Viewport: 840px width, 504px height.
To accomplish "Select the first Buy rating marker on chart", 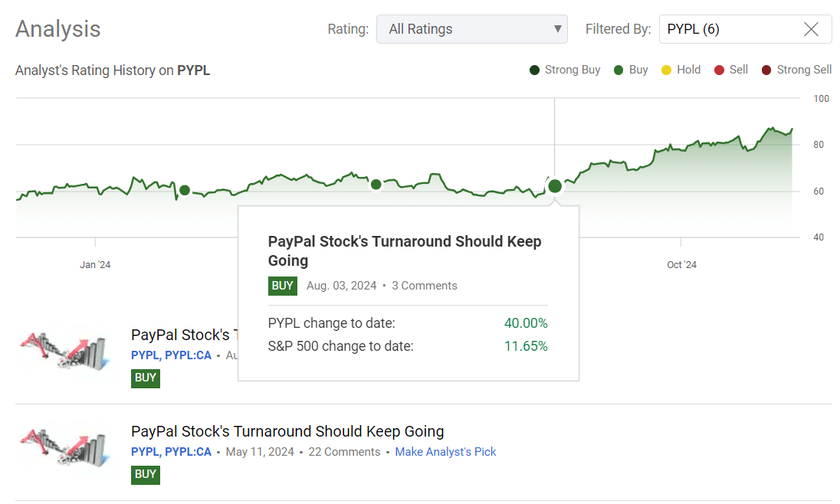I will coord(184,190).
